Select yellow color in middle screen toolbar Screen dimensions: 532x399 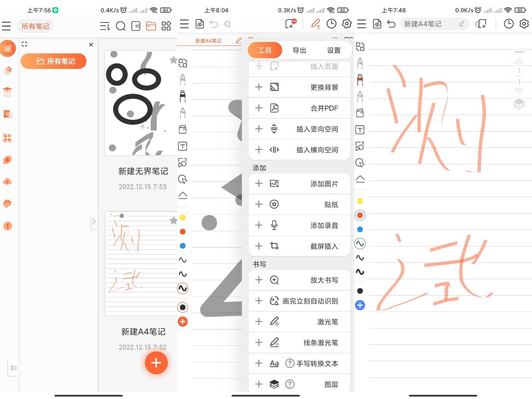[x=183, y=218]
